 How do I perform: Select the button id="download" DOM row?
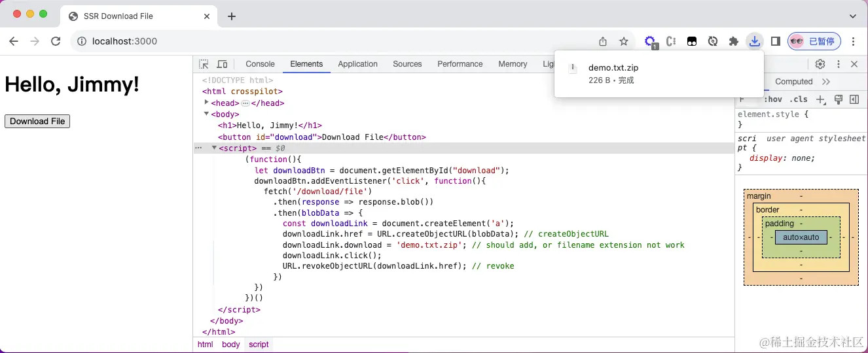[322, 137]
